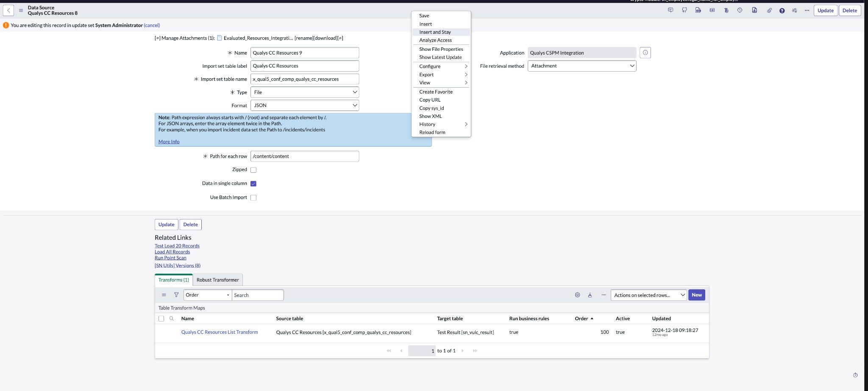Switch to Robust Transformer tab
Viewport: 868px width, 391px height.
click(217, 280)
